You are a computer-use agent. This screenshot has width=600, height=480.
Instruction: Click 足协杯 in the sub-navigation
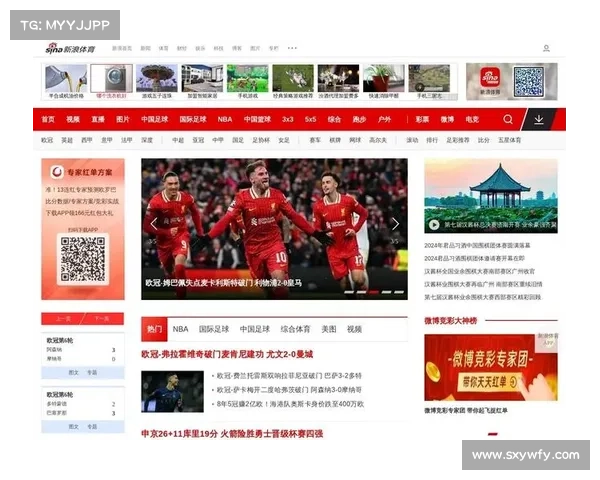tap(261, 140)
